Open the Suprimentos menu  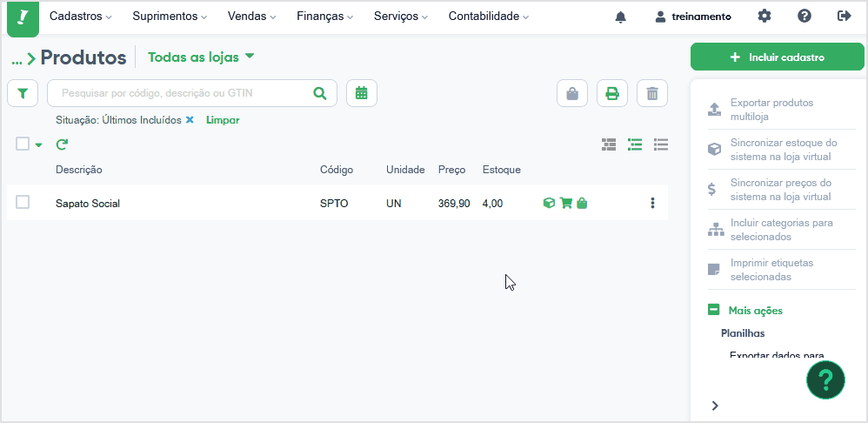(x=170, y=17)
